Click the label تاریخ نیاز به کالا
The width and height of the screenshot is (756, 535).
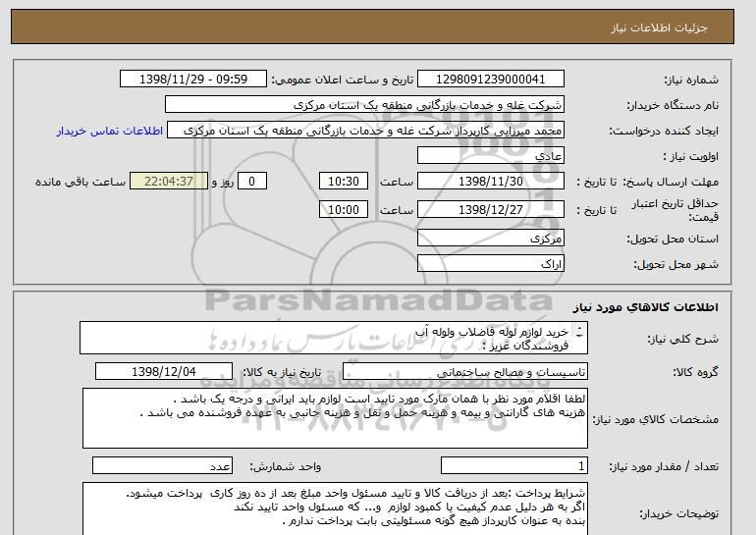pyautogui.click(x=281, y=372)
